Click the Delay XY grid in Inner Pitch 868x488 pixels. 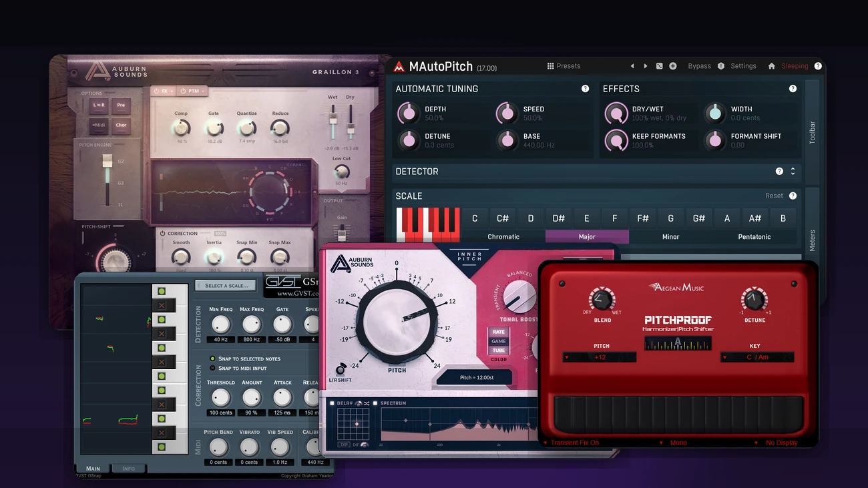point(353,423)
